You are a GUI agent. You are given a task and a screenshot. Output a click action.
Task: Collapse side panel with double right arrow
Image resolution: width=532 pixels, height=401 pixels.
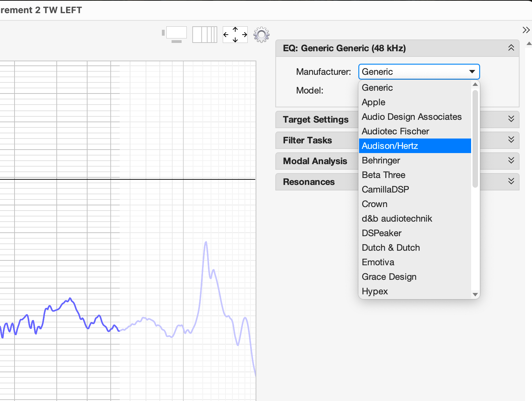point(526,30)
